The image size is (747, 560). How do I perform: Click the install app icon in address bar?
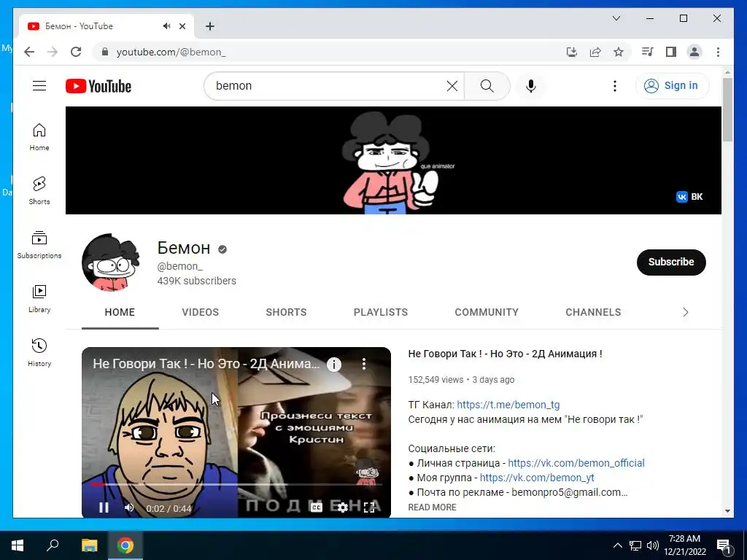(x=572, y=52)
